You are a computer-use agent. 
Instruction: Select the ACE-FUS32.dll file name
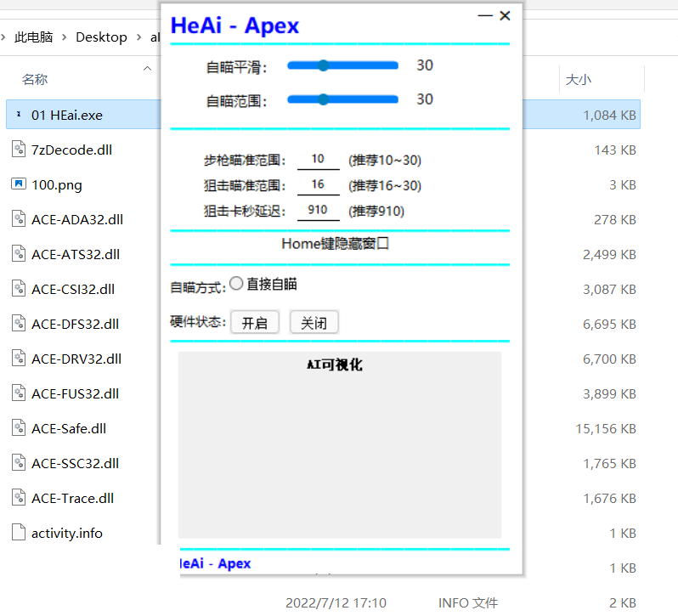pos(76,393)
